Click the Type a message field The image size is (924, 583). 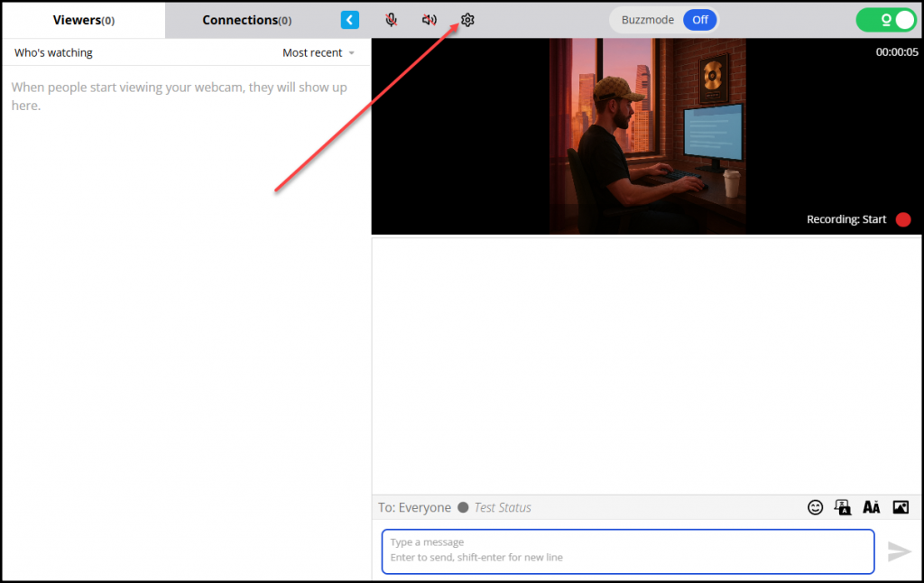pyautogui.click(x=627, y=551)
